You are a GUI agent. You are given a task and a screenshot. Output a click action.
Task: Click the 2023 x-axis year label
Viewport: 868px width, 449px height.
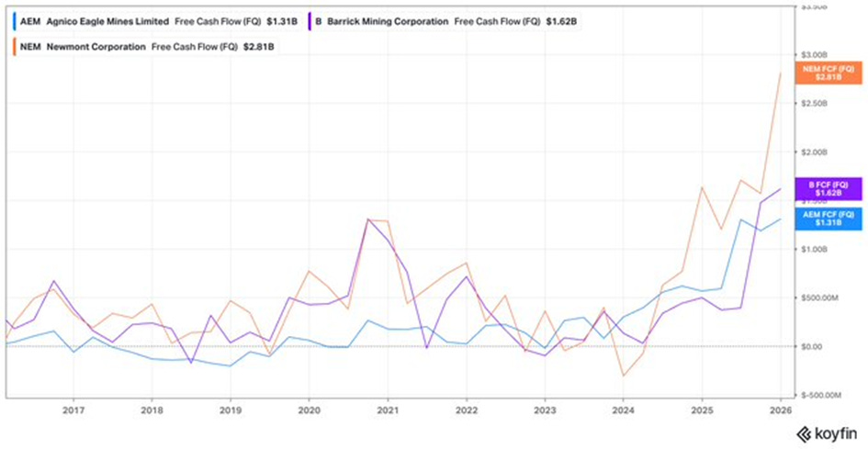tap(545, 411)
